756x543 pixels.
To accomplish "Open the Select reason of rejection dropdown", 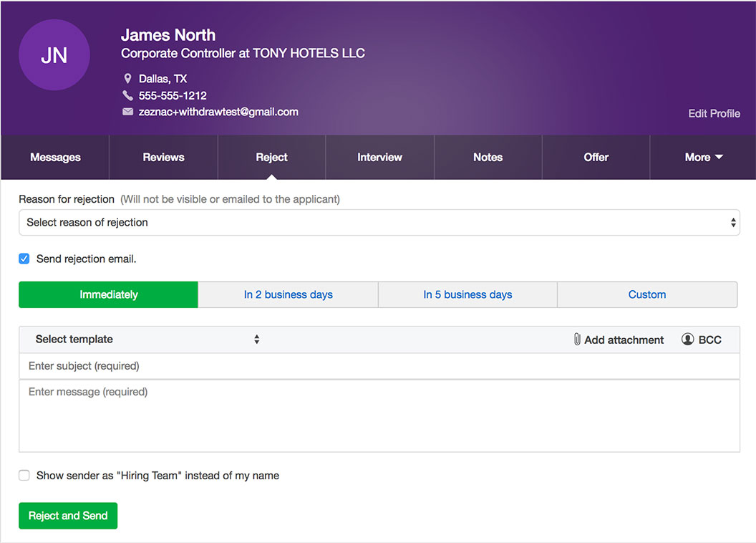I will click(379, 223).
